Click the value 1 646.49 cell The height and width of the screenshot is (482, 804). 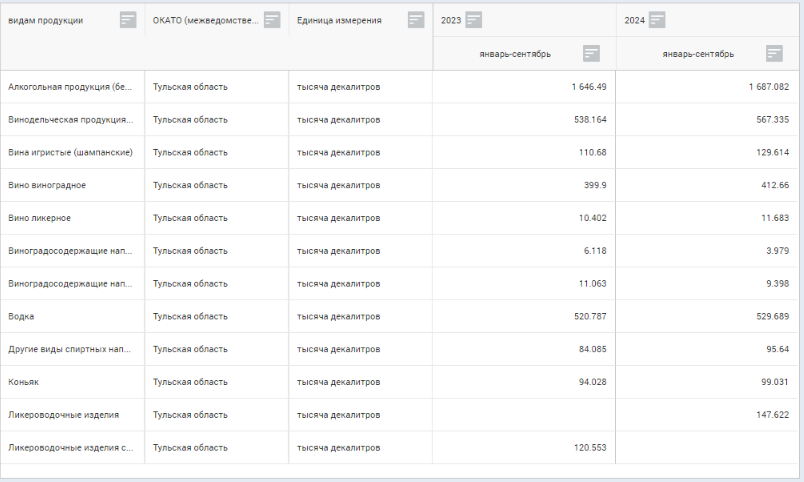(588, 87)
